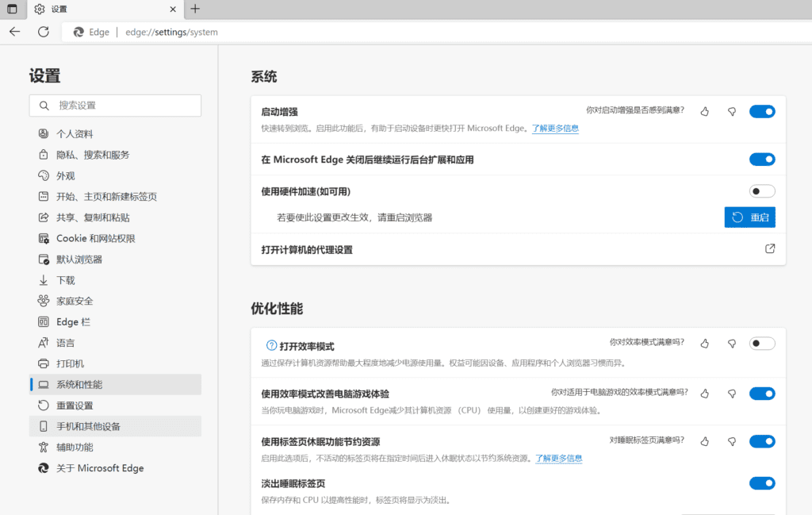
Task: Turn on 打开效率模式 toggle
Action: (761, 344)
